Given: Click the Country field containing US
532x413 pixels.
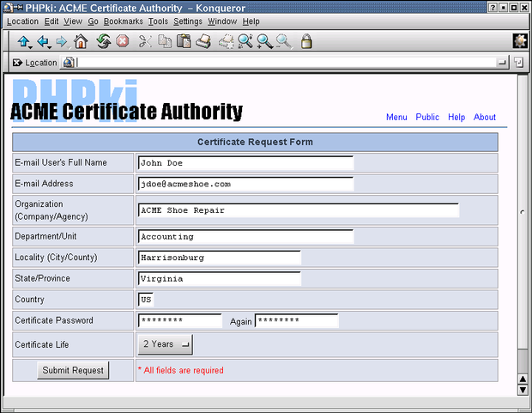Looking at the screenshot, I should pyautogui.click(x=146, y=300).
